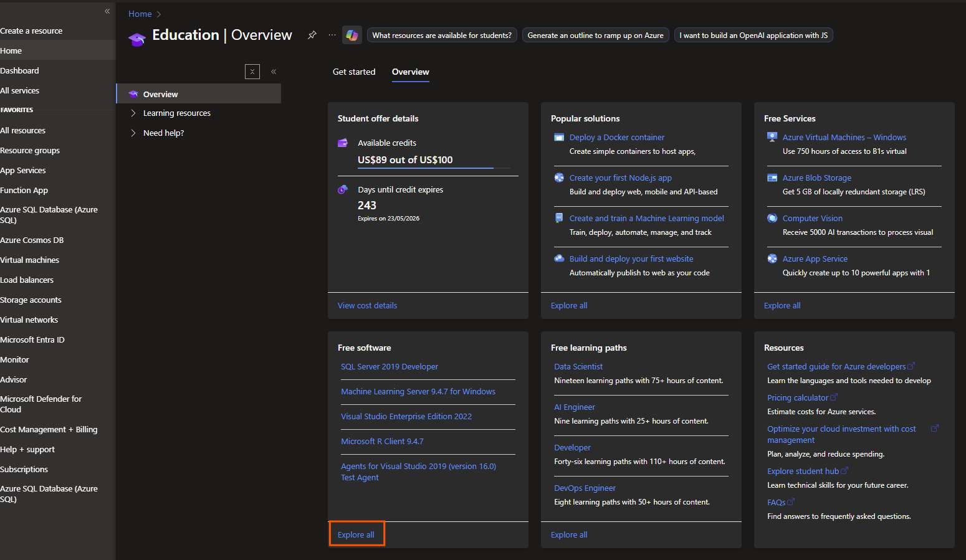
Task: Select Overview in the Education menu
Action: tap(199, 94)
